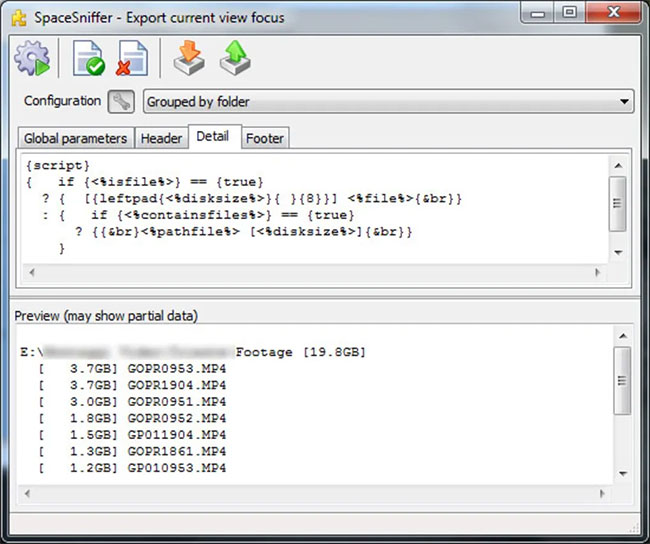Viewport: 650px width, 544px height.
Task: Click the tray icon with green up arrow
Action: (234, 59)
